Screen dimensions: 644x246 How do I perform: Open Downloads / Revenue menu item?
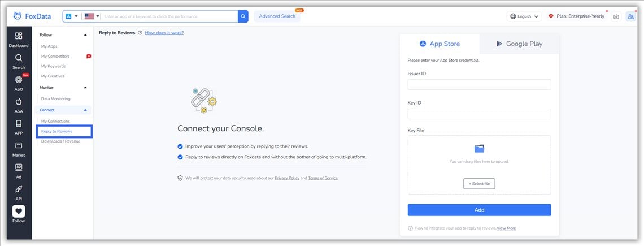click(x=61, y=141)
